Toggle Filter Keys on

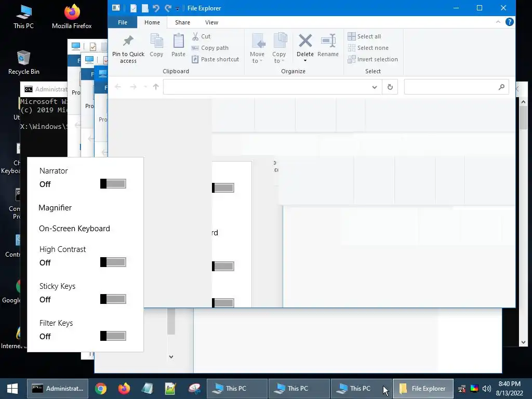[x=113, y=336]
